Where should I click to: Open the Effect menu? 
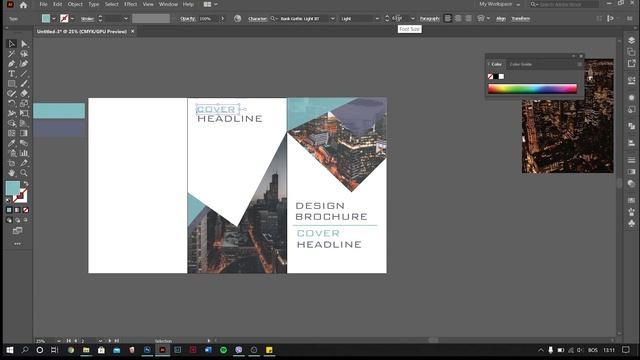click(130, 4)
